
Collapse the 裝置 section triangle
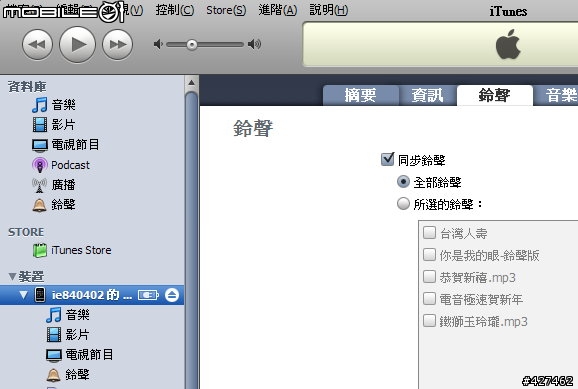click(12, 277)
